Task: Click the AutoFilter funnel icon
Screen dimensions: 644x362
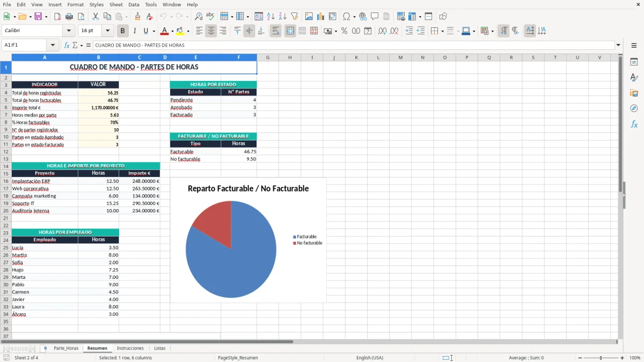Action: 295,17
